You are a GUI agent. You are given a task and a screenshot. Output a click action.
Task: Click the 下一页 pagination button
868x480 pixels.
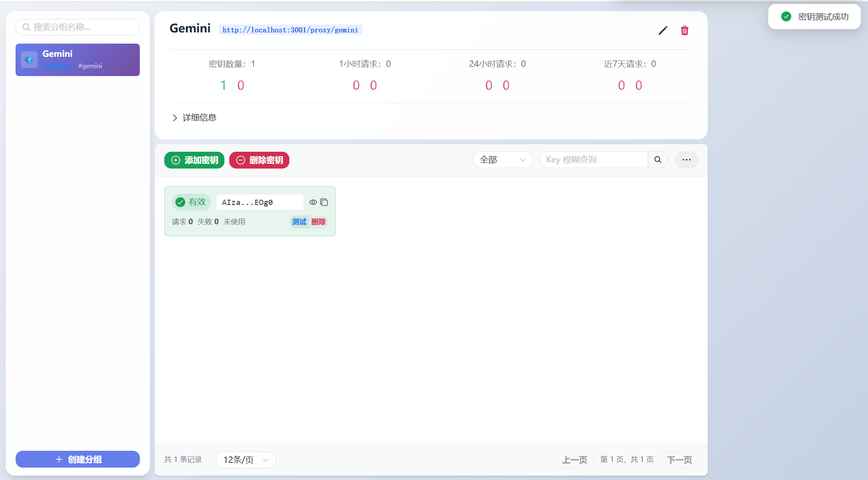tap(679, 460)
